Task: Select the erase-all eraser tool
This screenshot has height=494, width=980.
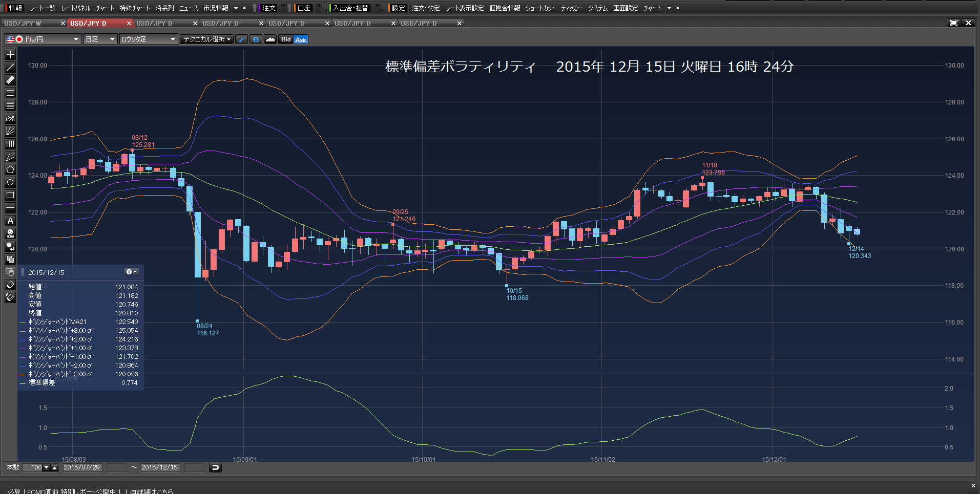Action: pyautogui.click(x=10, y=297)
